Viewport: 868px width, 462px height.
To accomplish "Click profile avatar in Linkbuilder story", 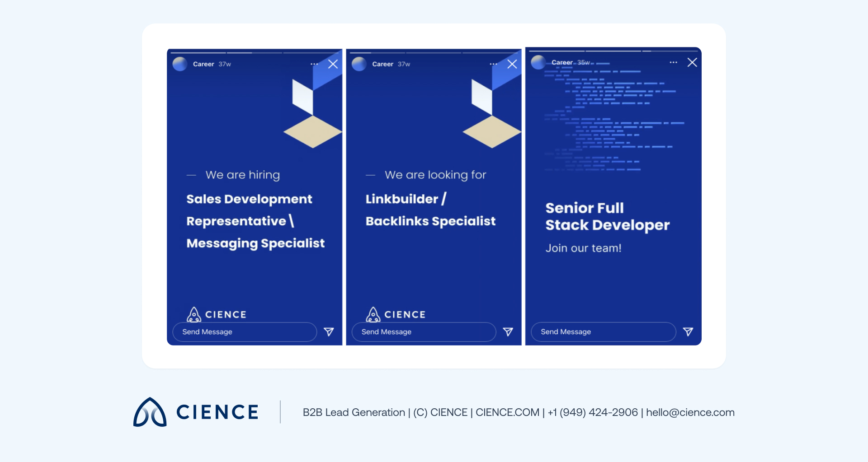I will tap(359, 64).
